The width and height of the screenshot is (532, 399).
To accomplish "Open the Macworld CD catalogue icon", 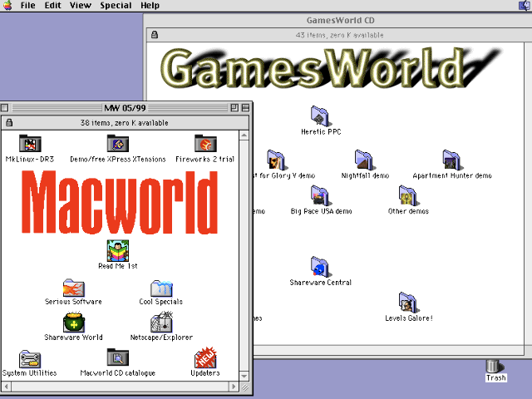I will point(118,357).
